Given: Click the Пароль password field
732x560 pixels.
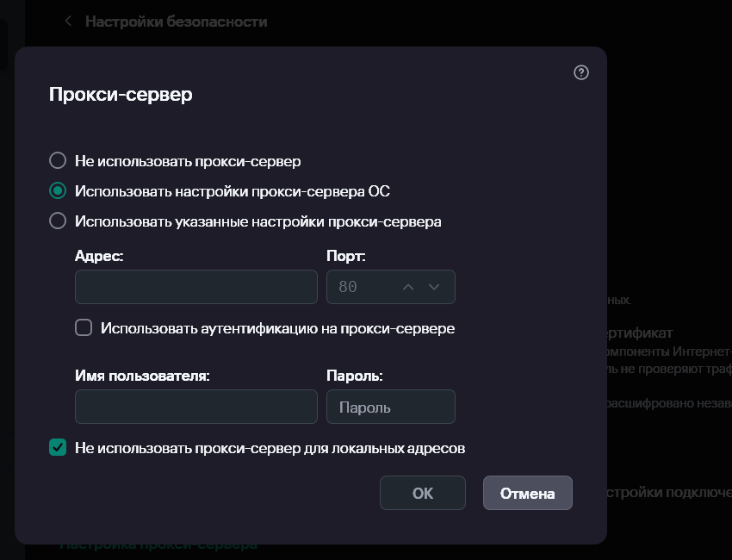Looking at the screenshot, I should [x=390, y=407].
